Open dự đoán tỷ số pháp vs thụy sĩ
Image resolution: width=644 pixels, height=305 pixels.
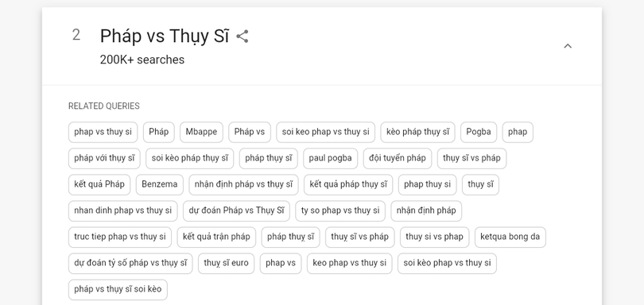point(130,264)
